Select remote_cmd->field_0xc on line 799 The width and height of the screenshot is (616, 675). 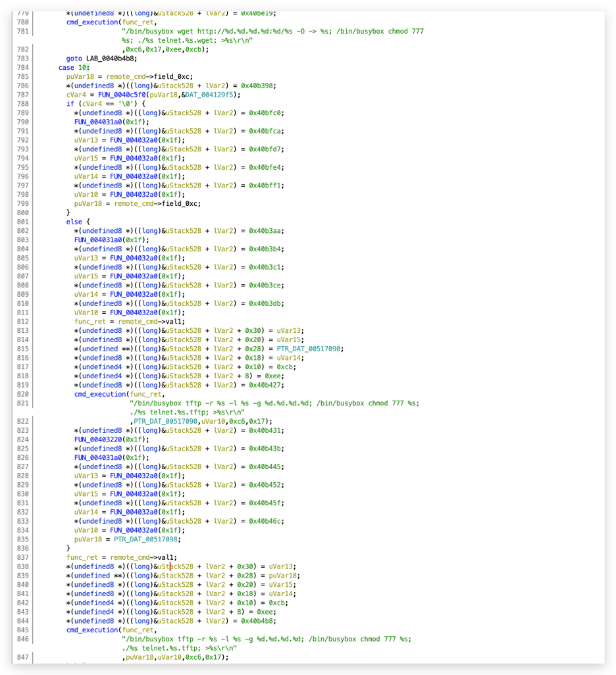click(156, 204)
